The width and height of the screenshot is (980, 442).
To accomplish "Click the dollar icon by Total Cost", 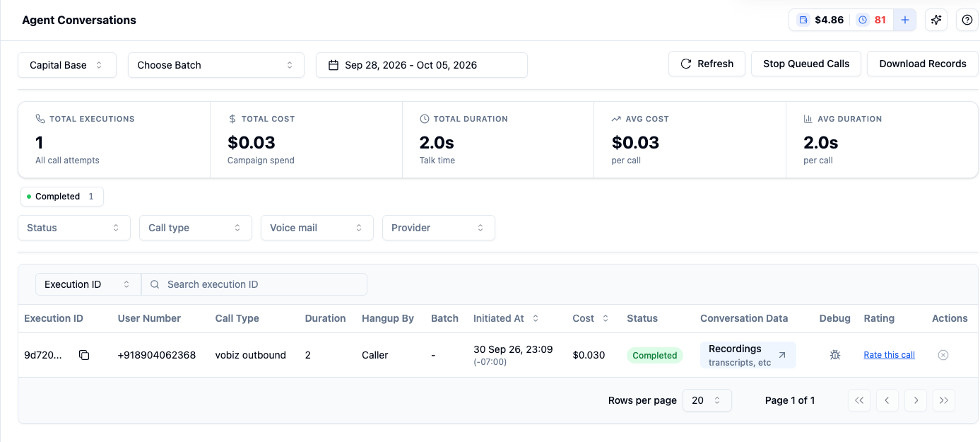I will coord(232,119).
